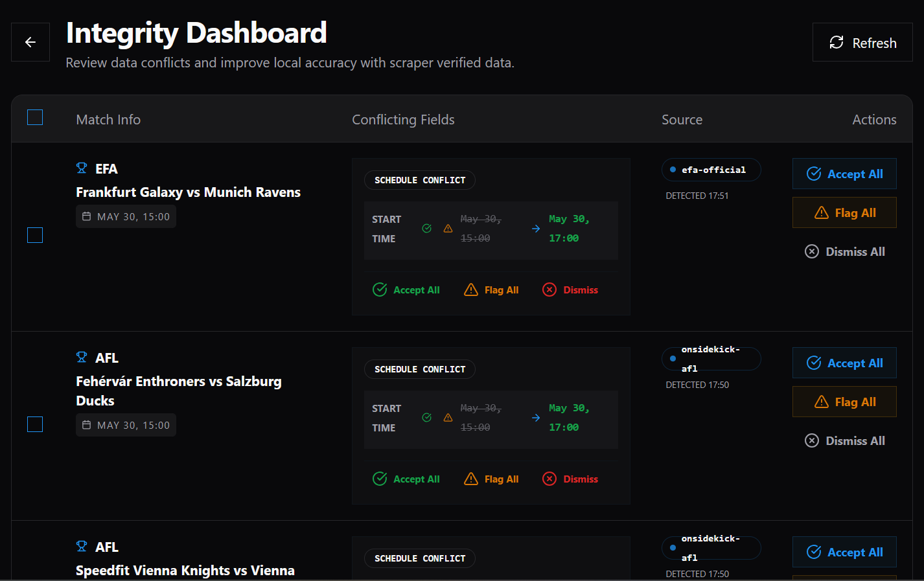
Task: Click blue Accept All action for efa-official row
Action: [x=844, y=174]
